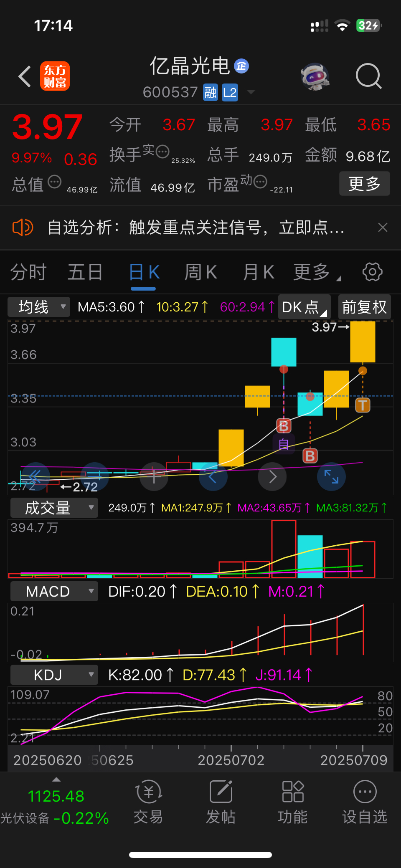Open the MACD indicator dropdown
This screenshot has height=868, width=401.
coord(54,591)
